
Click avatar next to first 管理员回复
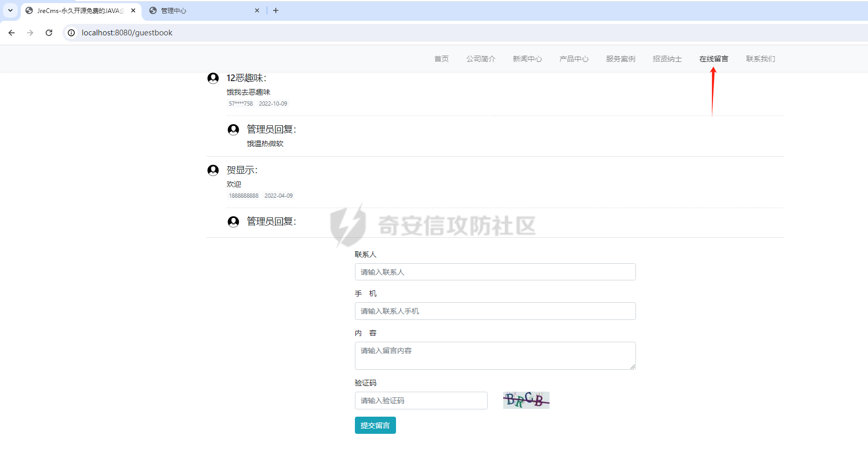[233, 130]
